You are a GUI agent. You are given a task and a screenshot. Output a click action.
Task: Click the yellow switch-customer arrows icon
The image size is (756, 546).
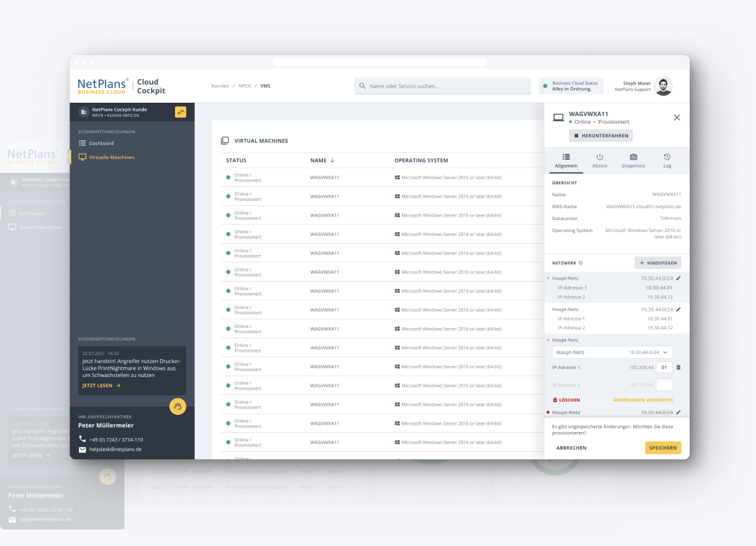[x=180, y=112]
